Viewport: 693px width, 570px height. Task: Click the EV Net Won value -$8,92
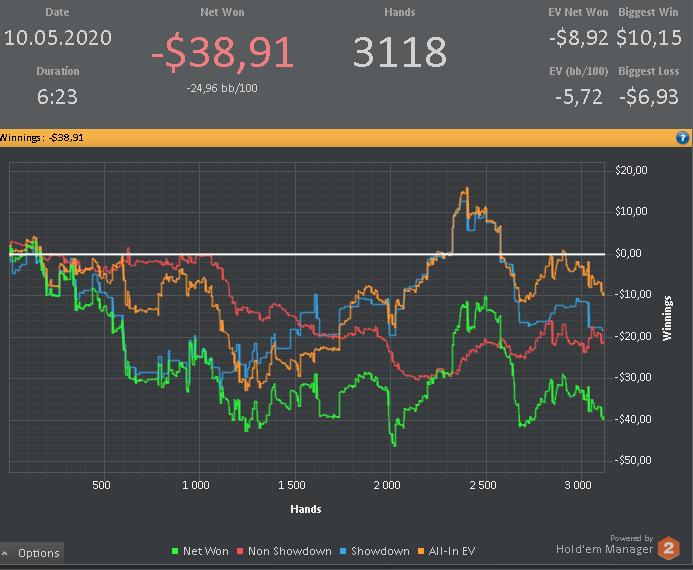tap(579, 38)
